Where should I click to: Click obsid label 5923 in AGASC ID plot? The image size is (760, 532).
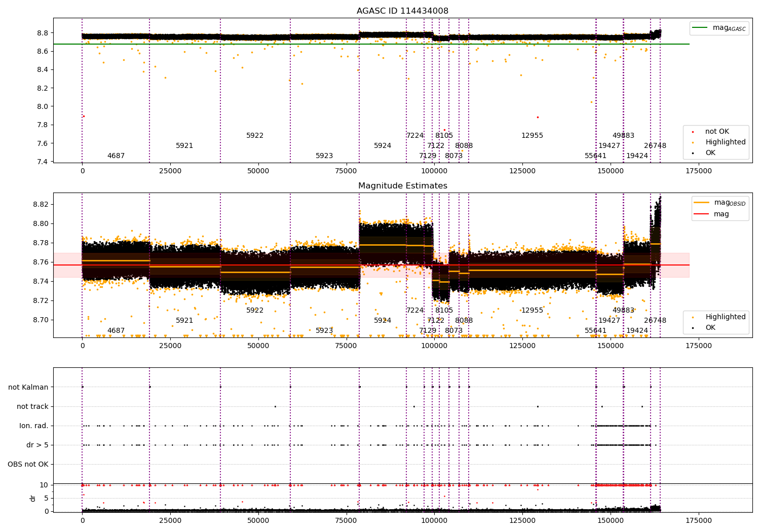tap(324, 156)
